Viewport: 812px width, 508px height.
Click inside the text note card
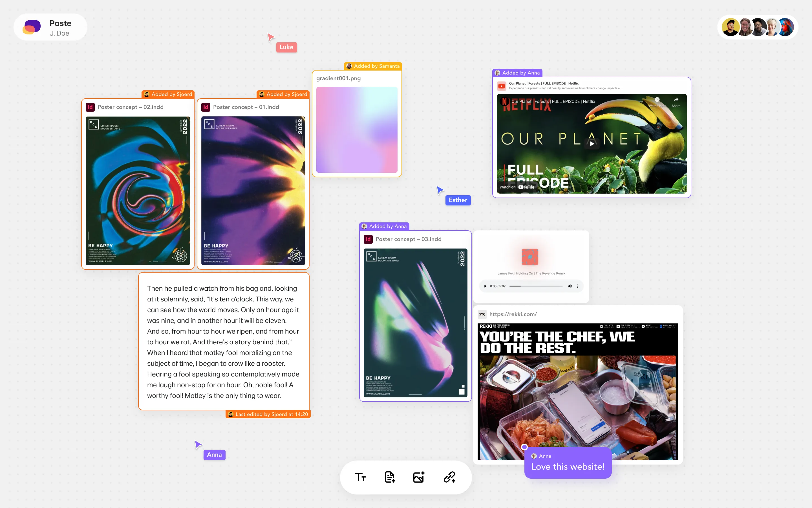pos(224,342)
